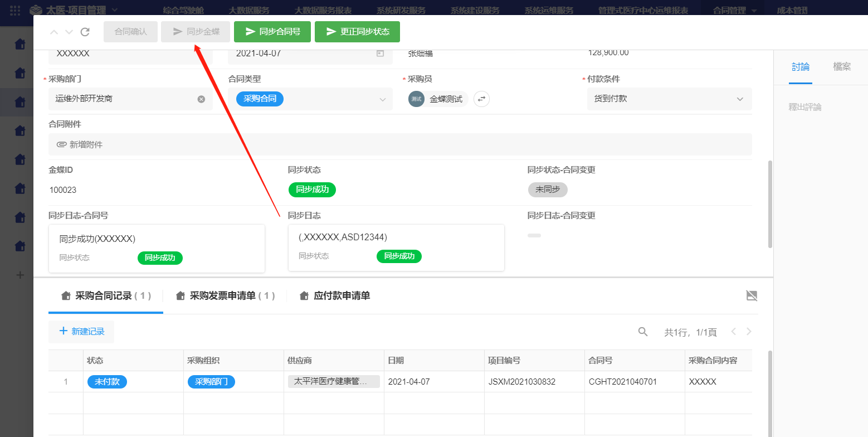Viewport: 868px width, 437px height.
Task: Switch to the 討論 tab
Action: click(801, 67)
